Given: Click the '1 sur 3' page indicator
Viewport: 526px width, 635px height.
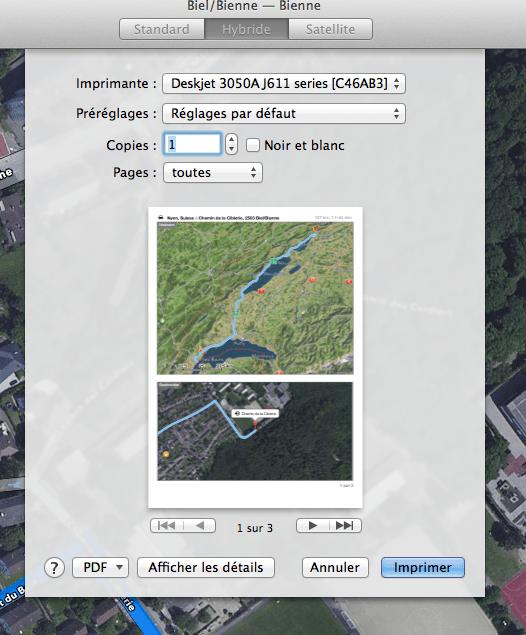Looking at the screenshot, I should [255, 528].
